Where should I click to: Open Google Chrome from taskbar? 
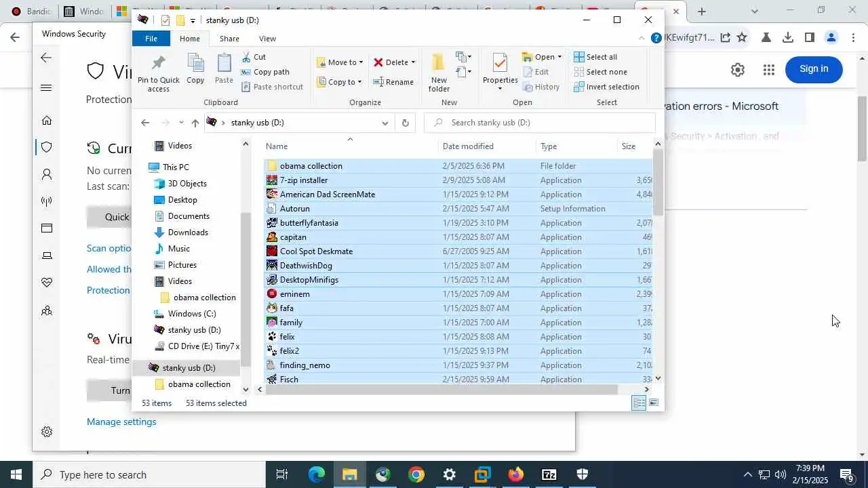point(416,474)
